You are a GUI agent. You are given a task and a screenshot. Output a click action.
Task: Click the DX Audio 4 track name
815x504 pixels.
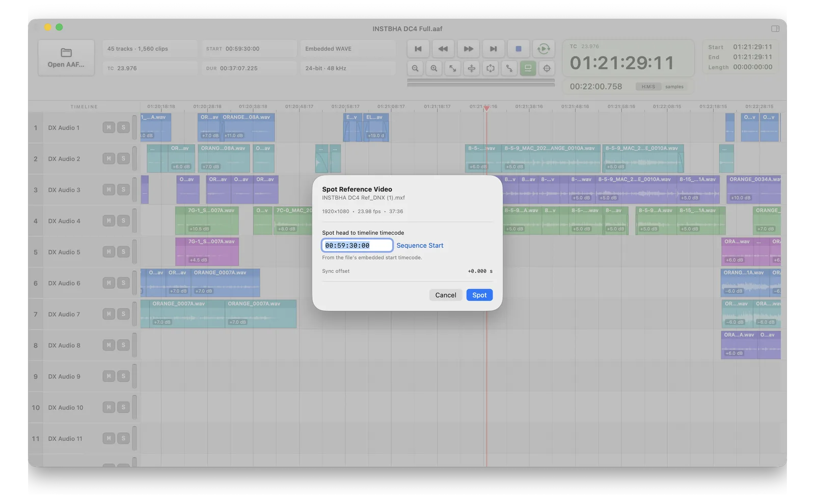[64, 221]
